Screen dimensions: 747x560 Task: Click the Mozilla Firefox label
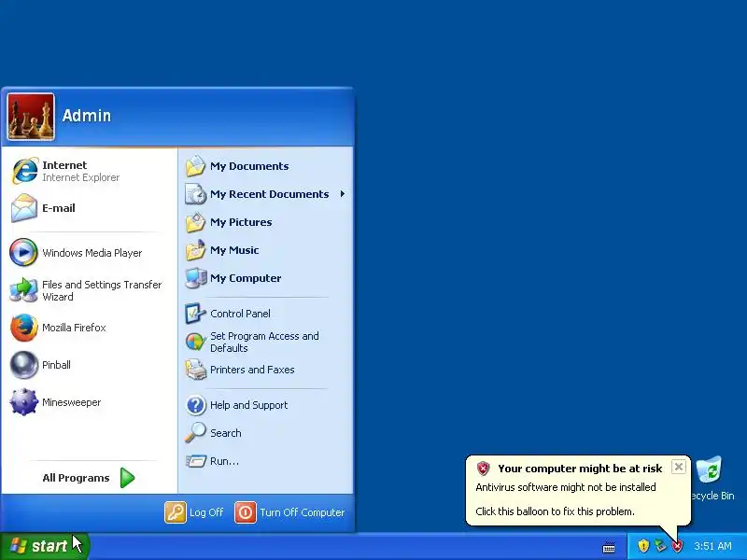(x=74, y=328)
